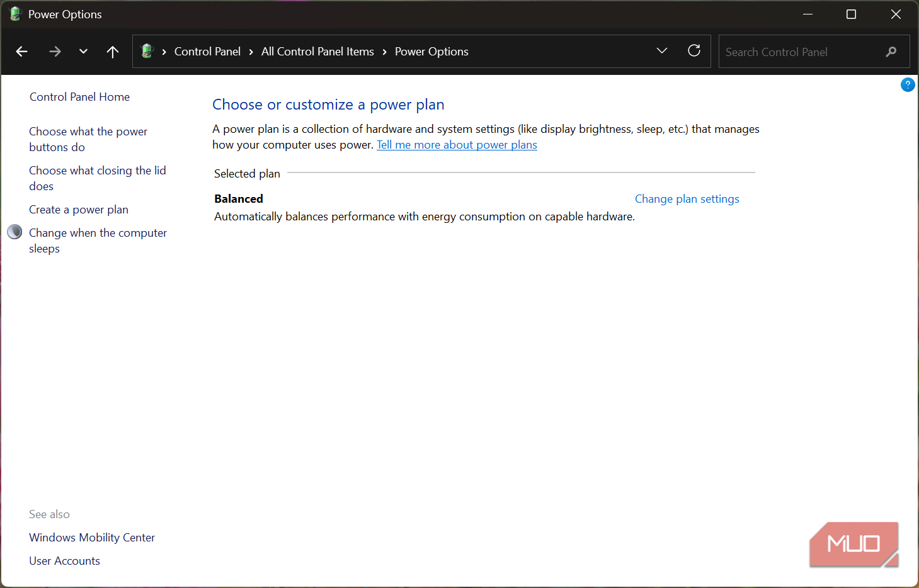Click the Balanced plan name
Image resolution: width=919 pixels, height=588 pixels.
(x=239, y=199)
